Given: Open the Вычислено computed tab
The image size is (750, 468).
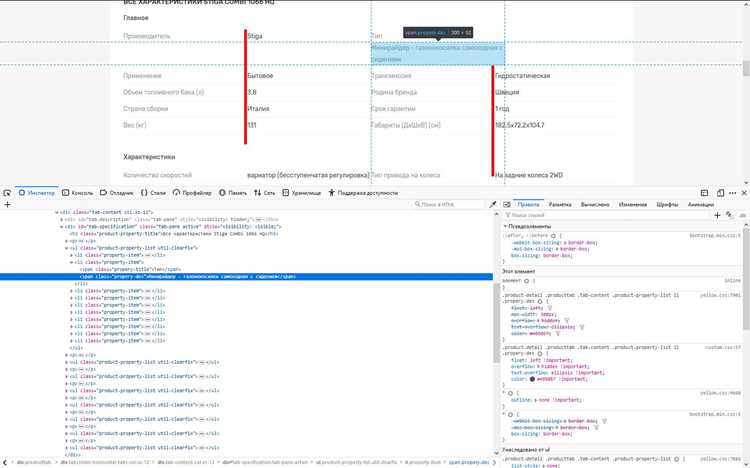Looking at the screenshot, I should [x=595, y=204].
